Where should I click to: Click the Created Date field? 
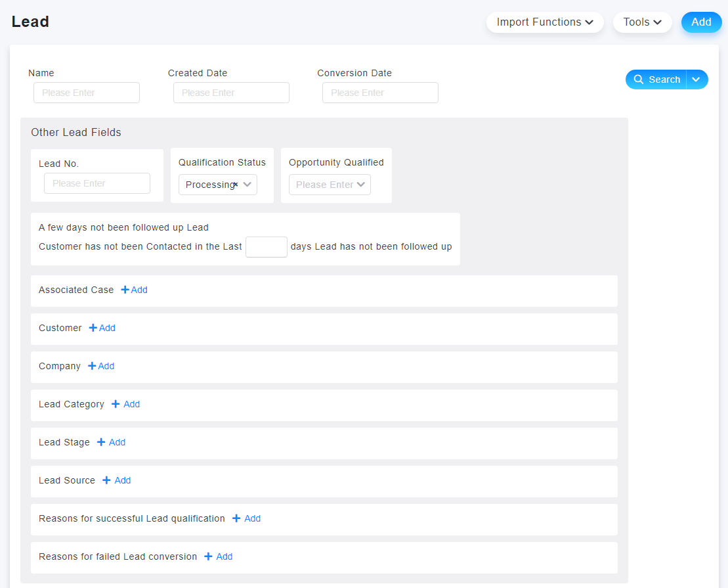[x=231, y=93]
